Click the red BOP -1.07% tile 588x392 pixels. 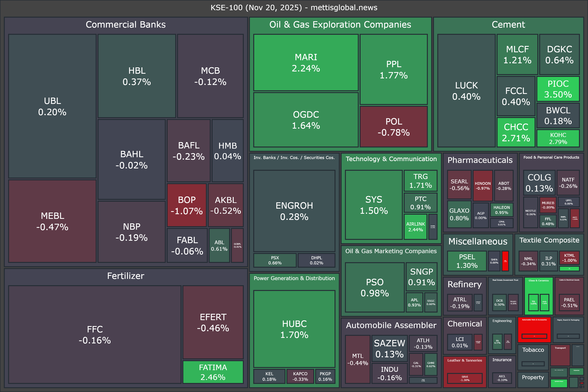point(186,205)
